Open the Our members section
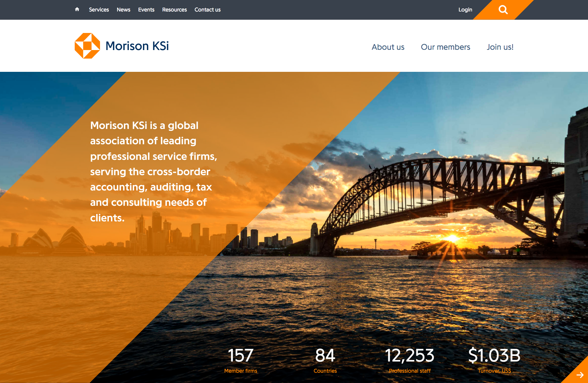Image resolution: width=588 pixels, height=383 pixels. 446,47
